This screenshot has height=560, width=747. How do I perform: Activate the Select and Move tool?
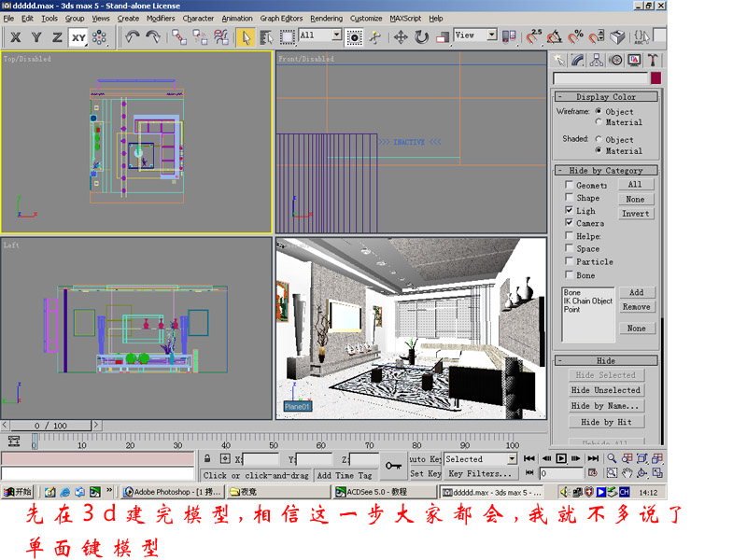401,36
